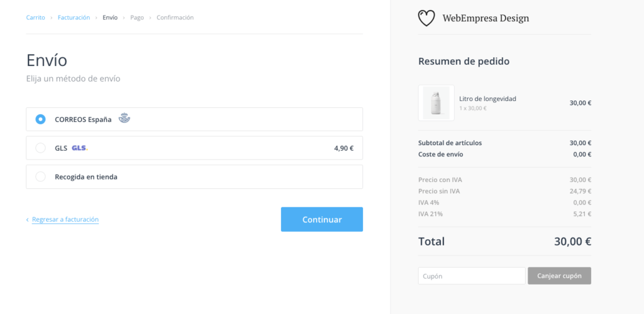Click the back chevron beside Regresar a facturación
The height and width of the screenshot is (314, 644).
click(28, 220)
